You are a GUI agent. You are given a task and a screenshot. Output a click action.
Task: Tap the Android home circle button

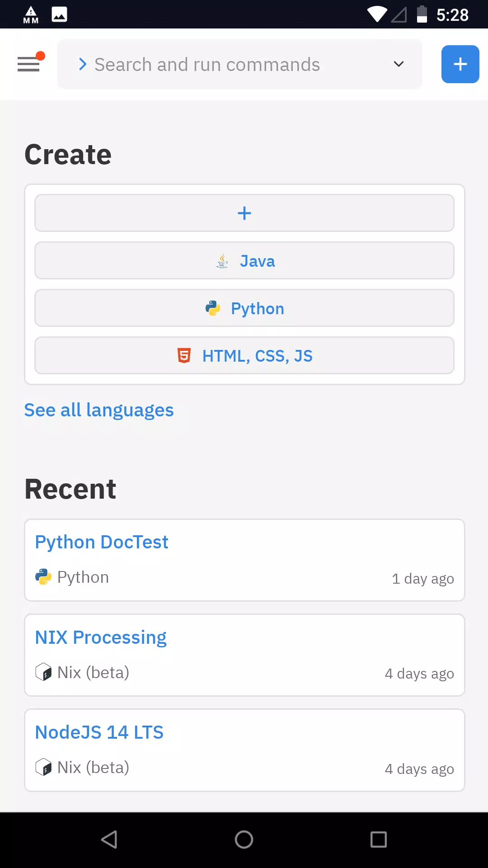click(x=244, y=840)
